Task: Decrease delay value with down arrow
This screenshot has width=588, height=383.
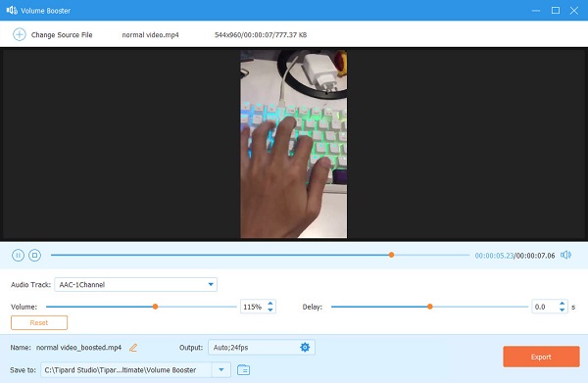Action: pos(562,310)
